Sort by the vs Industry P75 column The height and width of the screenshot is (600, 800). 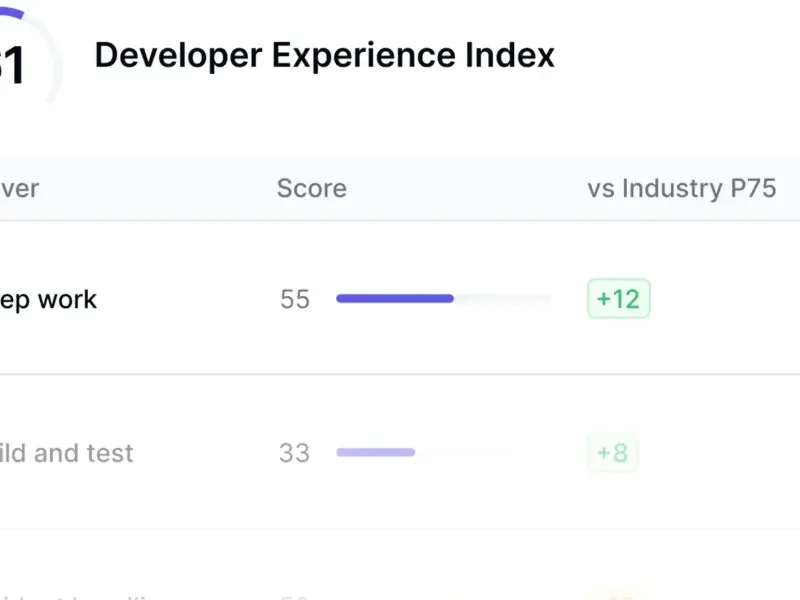click(x=682, y=188)
